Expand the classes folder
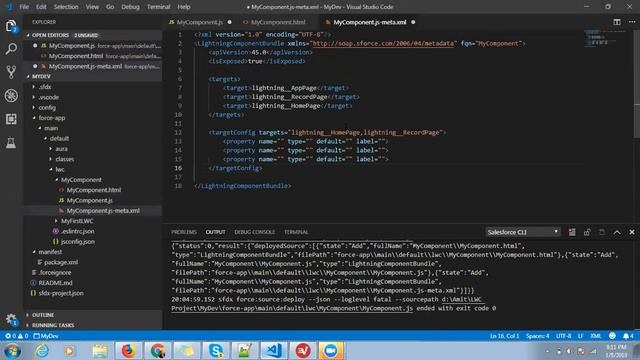 pyautogui.click(x=93, y=159)
